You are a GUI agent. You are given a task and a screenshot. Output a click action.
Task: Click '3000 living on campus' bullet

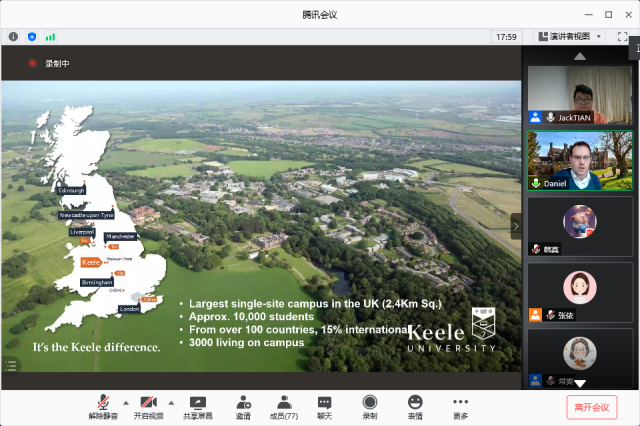(x=247, y=342)
